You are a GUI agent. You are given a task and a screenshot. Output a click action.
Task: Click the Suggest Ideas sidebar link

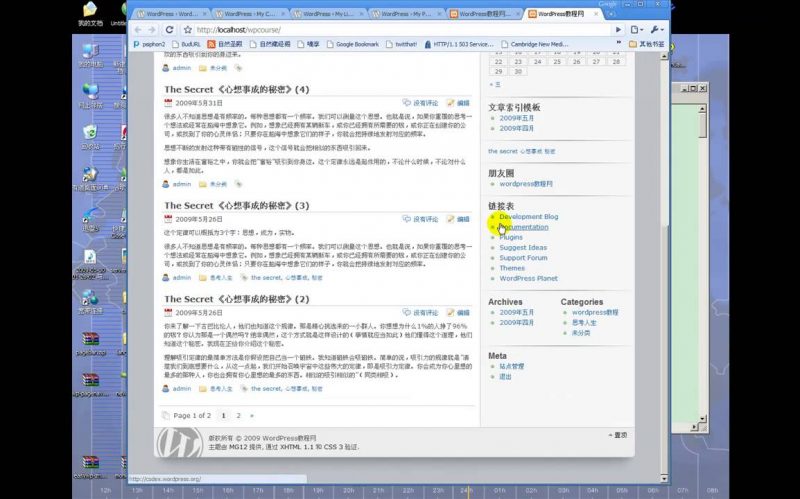523,247
